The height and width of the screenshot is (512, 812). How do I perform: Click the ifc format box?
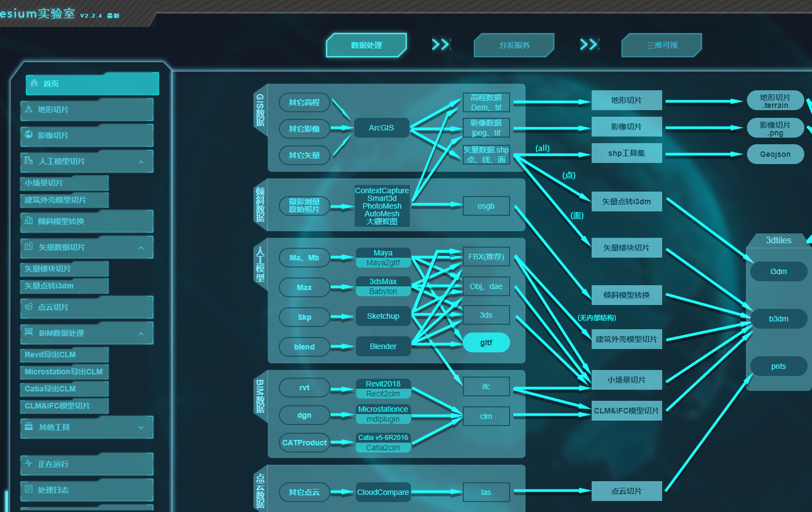(486, 386)
